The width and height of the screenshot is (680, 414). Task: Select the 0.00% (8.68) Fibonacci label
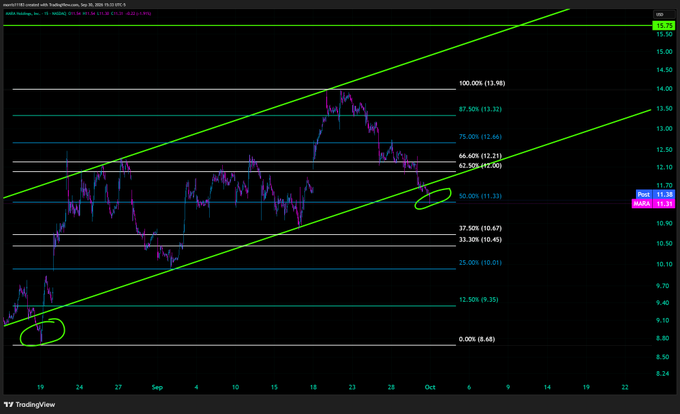point(477,339)
